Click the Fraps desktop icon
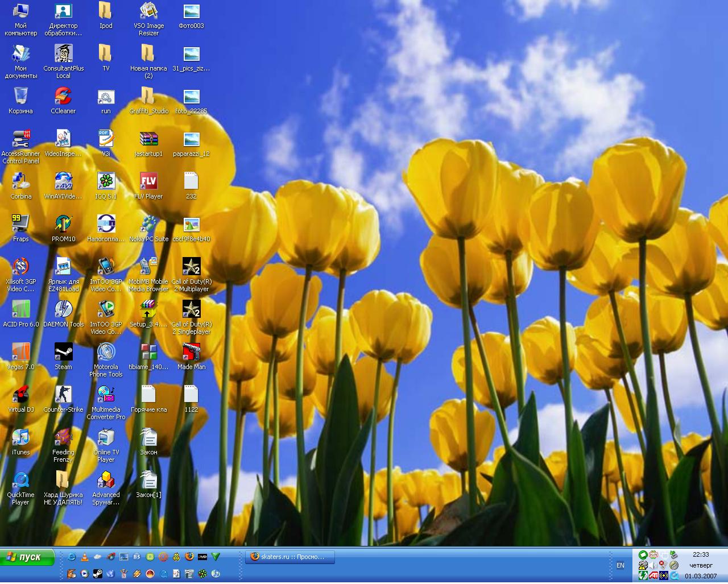The width and height of the screenshot is (728, 584). pos(20,225)
